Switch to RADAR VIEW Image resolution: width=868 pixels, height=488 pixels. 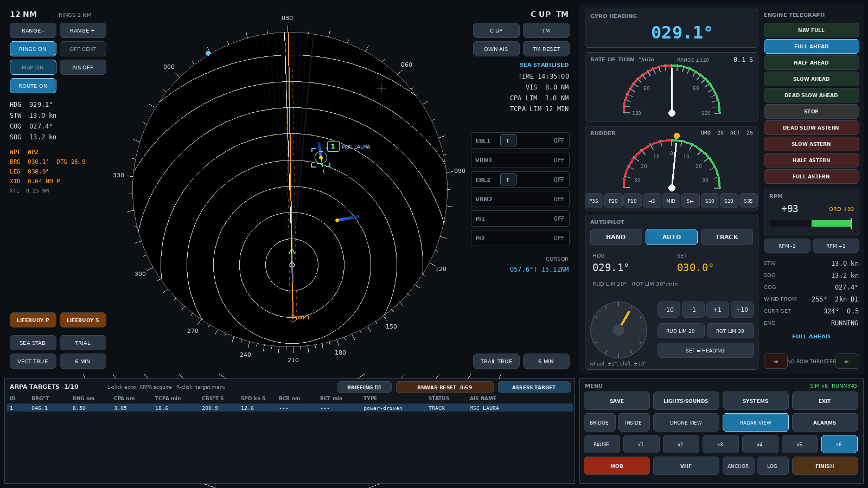coord(755,422)
